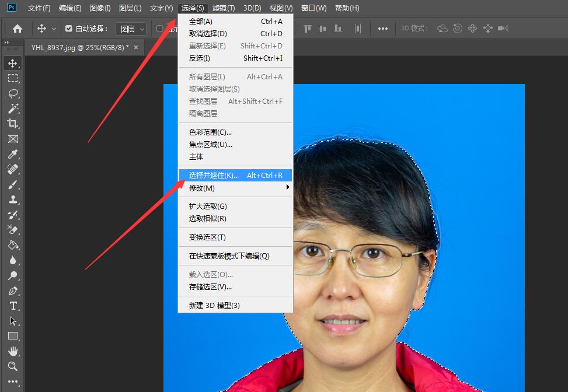Image resolution: width=568 pixels, height=392 pixels.
Task: Select the Zoom tool
Action: pos(13,366)
